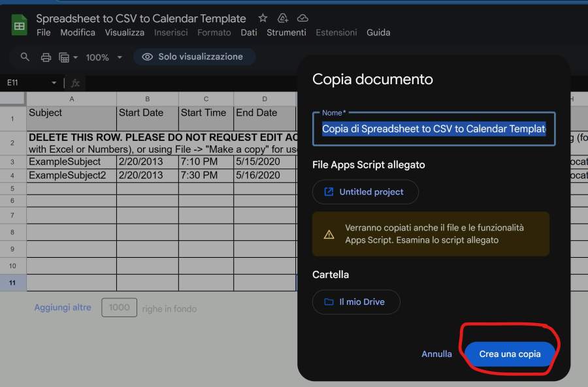Open filter views icon dropdown

pos(68,57)
